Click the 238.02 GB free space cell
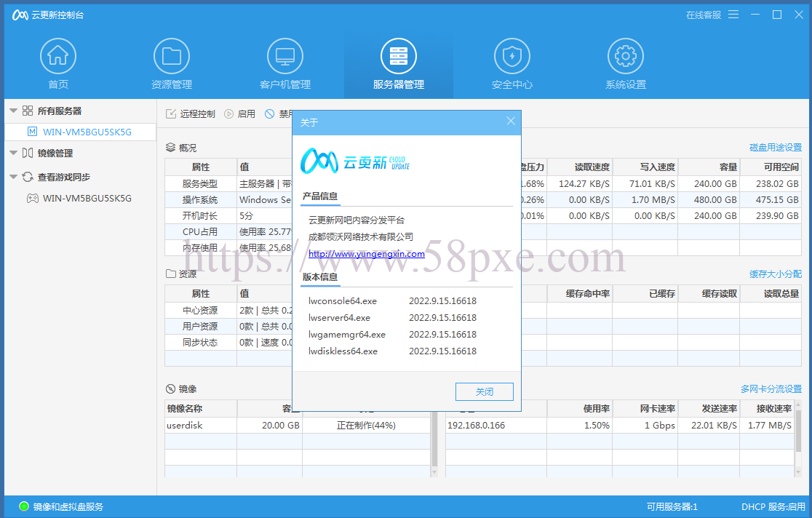This screenshot has height=518, width=812. tap(771, 183)
